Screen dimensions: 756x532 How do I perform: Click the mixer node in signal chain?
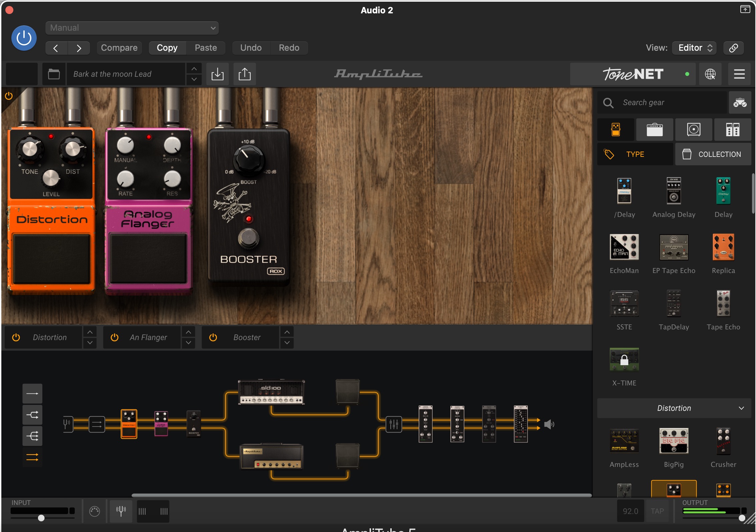[394, 424]
